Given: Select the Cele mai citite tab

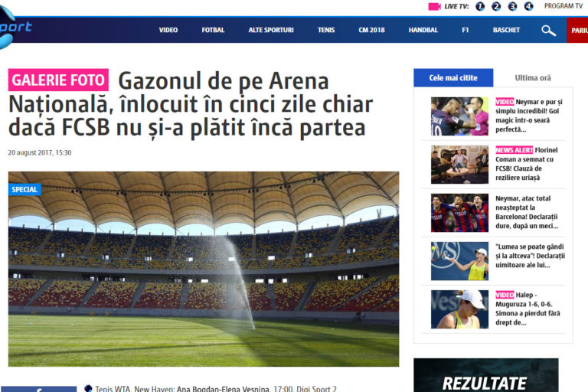Looking at the screenshot, I should [x=453, y=78].
